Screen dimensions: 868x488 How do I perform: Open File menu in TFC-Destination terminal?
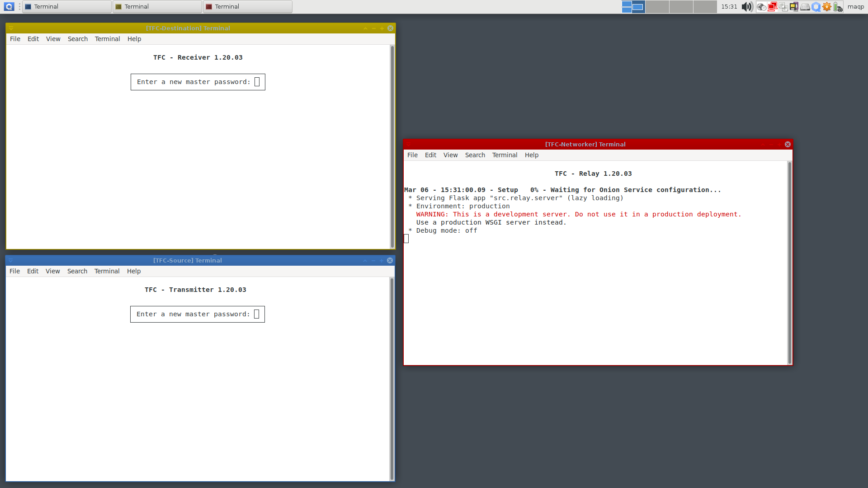(15, 39)
